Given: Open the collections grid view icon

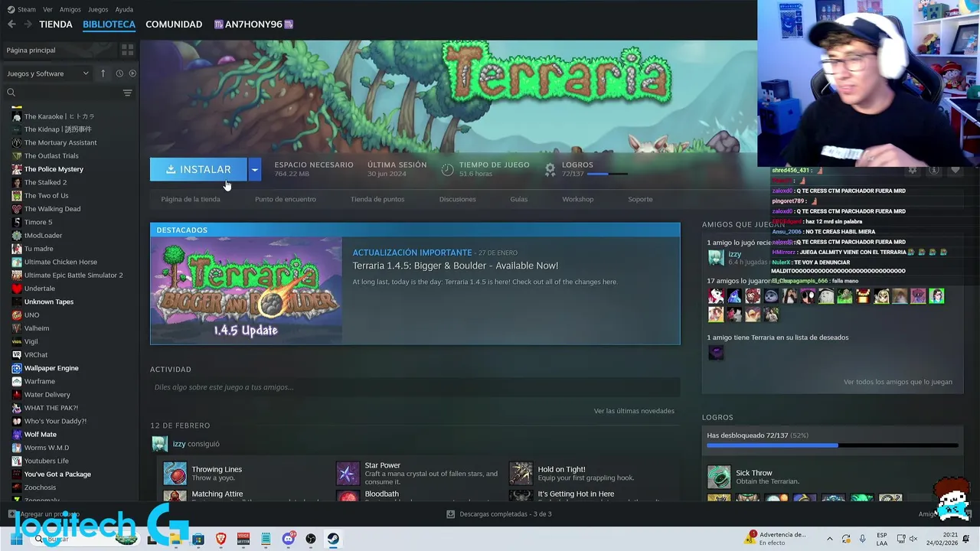Looking at the screenshot, I should point(128,50).
